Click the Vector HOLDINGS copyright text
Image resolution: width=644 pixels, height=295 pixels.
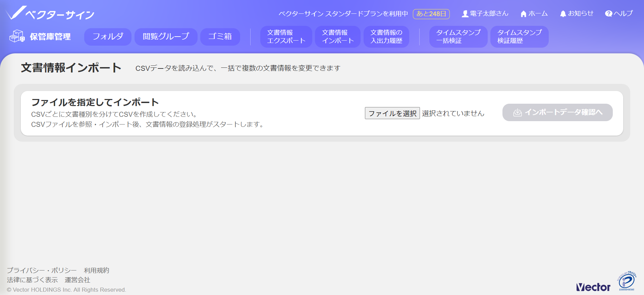66,290
